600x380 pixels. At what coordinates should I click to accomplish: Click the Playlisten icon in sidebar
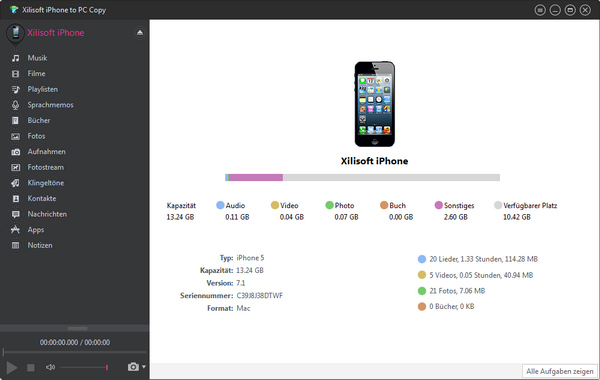click(x=15, y=90)
